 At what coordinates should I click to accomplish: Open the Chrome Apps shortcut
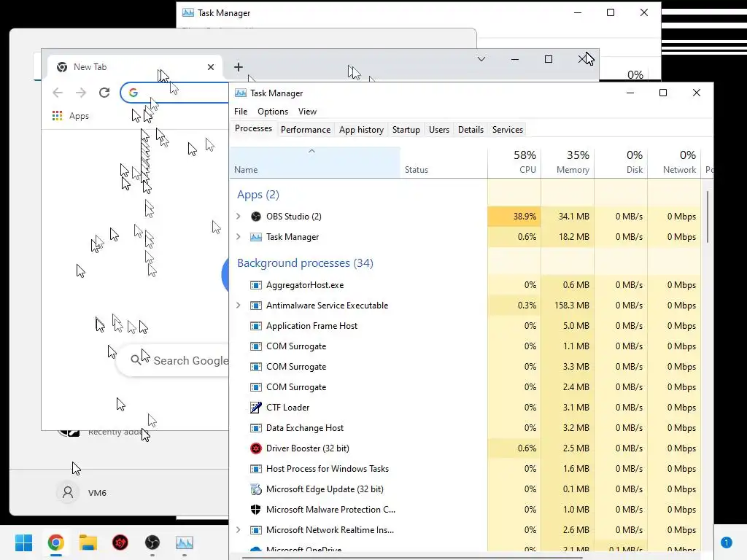click(x=71, y=116)
